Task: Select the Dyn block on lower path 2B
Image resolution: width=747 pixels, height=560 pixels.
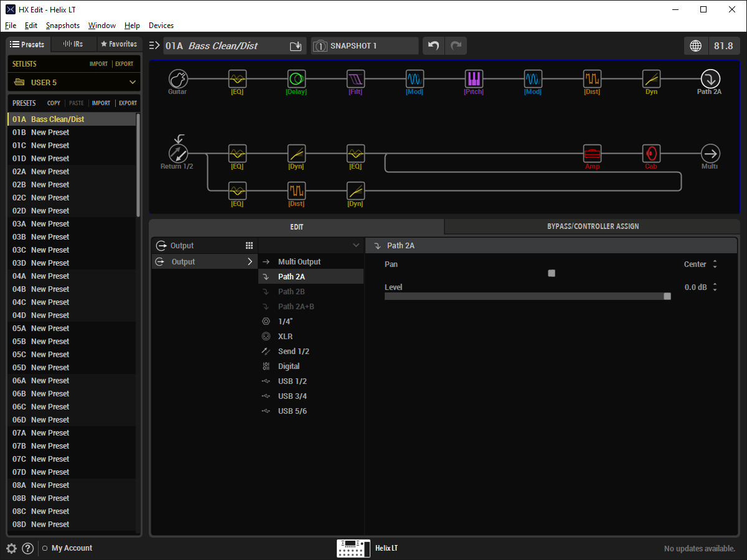Action: point(355,190)
